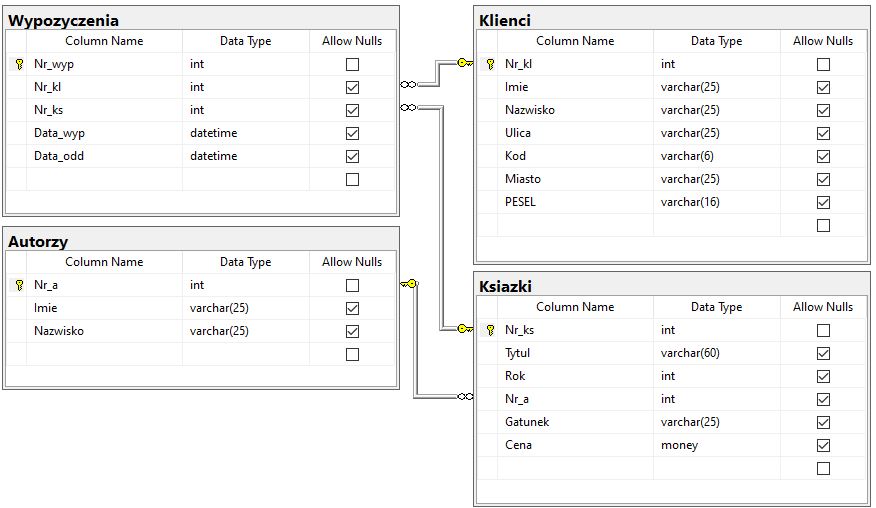The width and height of the screenshot is (876, 508).
Task: Uncheck Allow Nulls for PESEL in Klienci
Action: click(823, 202)
